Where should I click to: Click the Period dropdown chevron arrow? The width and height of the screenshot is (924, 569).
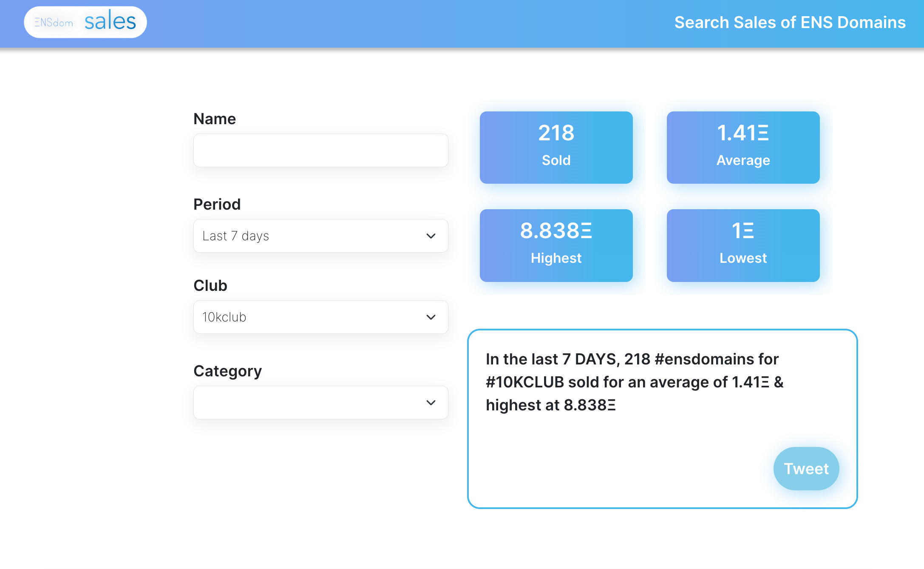point(431,236)
